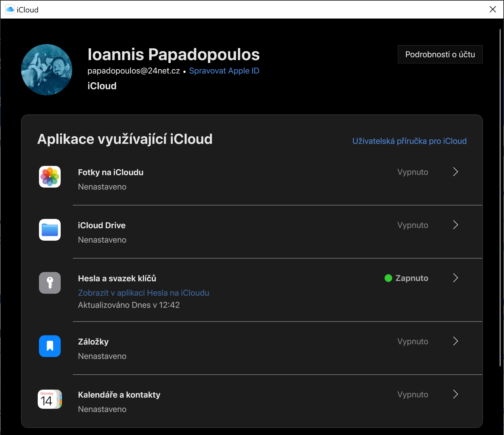Close the iCloud window
Viewport: 504px width, 435px height.
[x=493, y=10]
